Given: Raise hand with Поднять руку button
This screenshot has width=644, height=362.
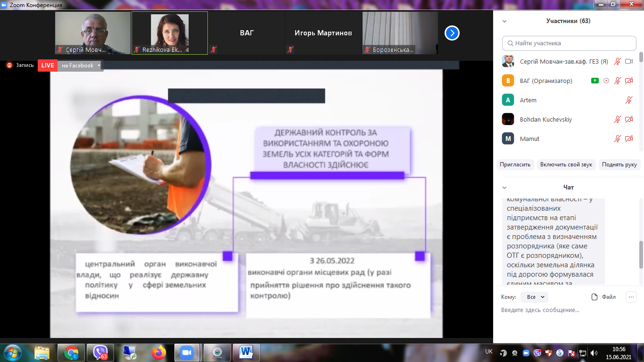Looking at the screenshot, I should [x=619, y=165].
